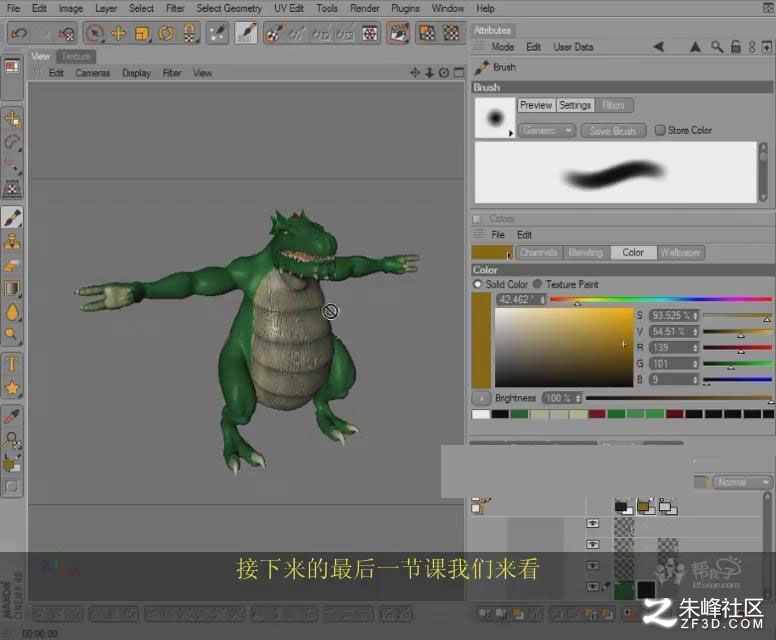Select the Live Selection arrow tool

(x=94, y=33)
